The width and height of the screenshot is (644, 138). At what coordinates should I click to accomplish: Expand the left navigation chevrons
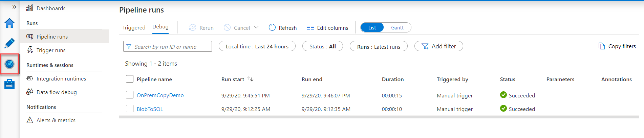point(14,7)
